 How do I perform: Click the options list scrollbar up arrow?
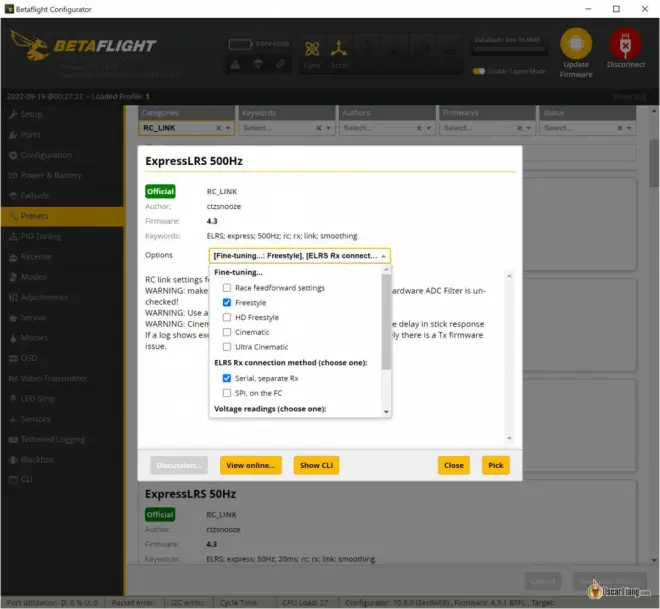[x=386, y=269]
